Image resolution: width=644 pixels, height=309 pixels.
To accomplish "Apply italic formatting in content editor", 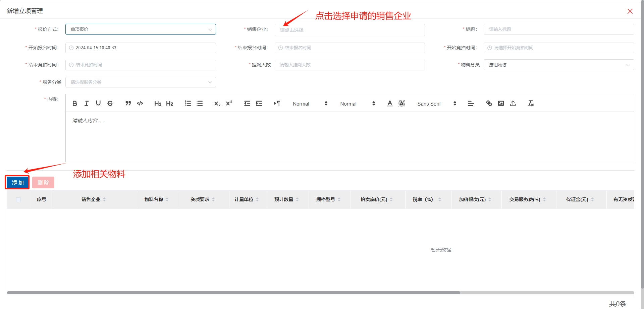I will coord(87,104).
